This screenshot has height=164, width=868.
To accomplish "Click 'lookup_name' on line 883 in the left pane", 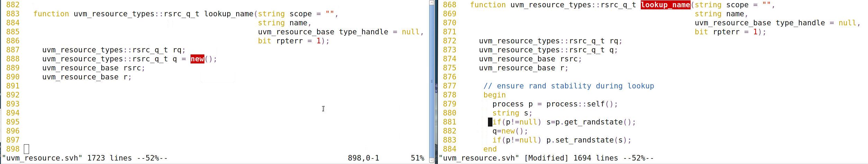I will pos(229,14).
